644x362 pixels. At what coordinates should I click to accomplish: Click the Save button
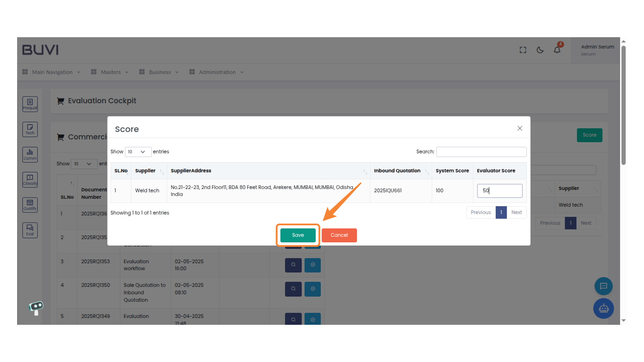(x=298, y=235)
